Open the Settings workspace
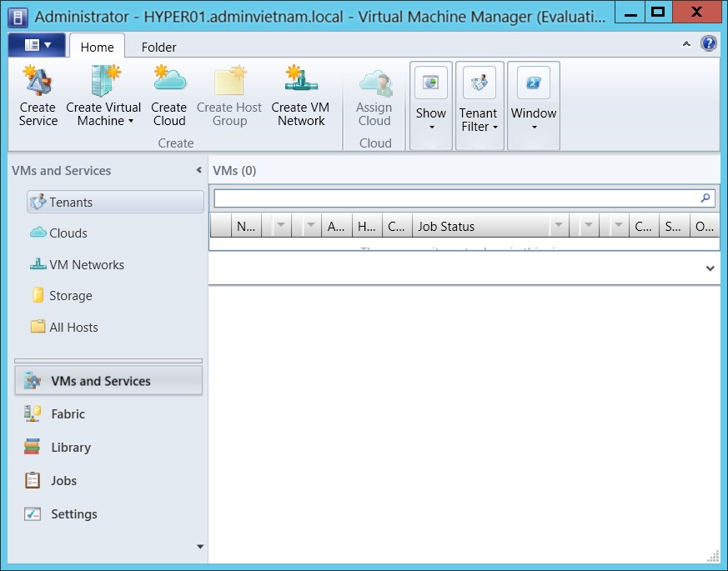The height and width of the screenshot is (571, 728). [x=108, y=513]
